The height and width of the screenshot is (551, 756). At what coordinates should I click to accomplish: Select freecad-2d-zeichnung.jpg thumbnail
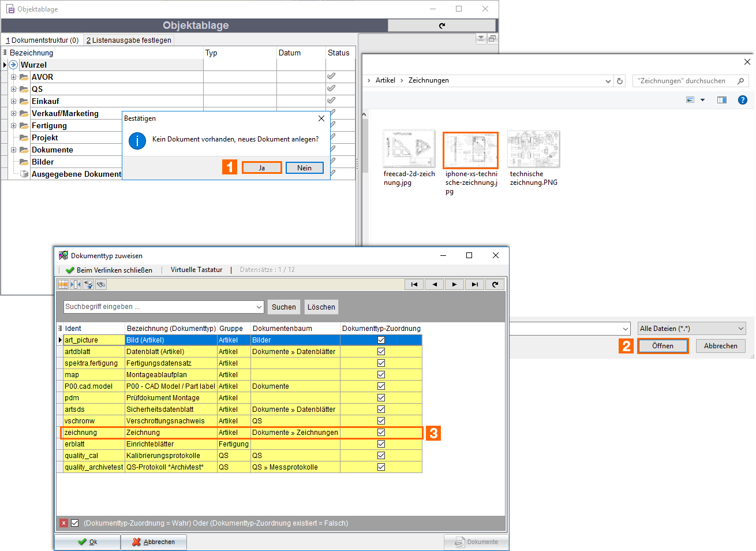[x=409, y=149]
